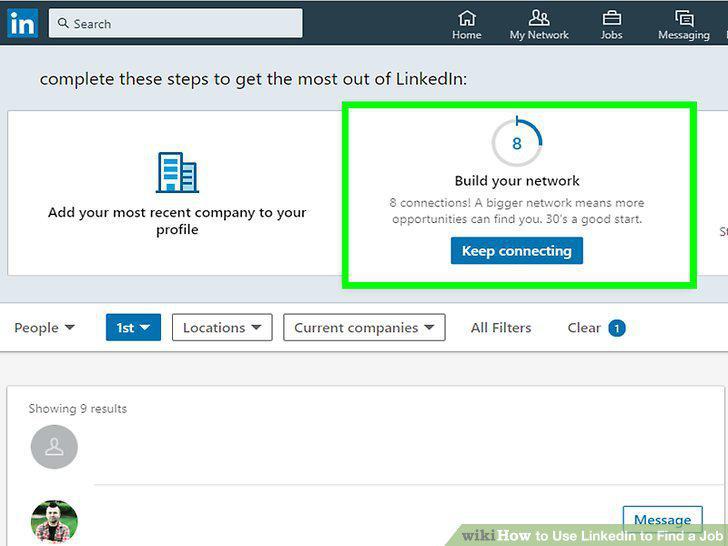Click the 8 connections progress circle
Viewport: 728px width, 546px height.
[517, 142]
